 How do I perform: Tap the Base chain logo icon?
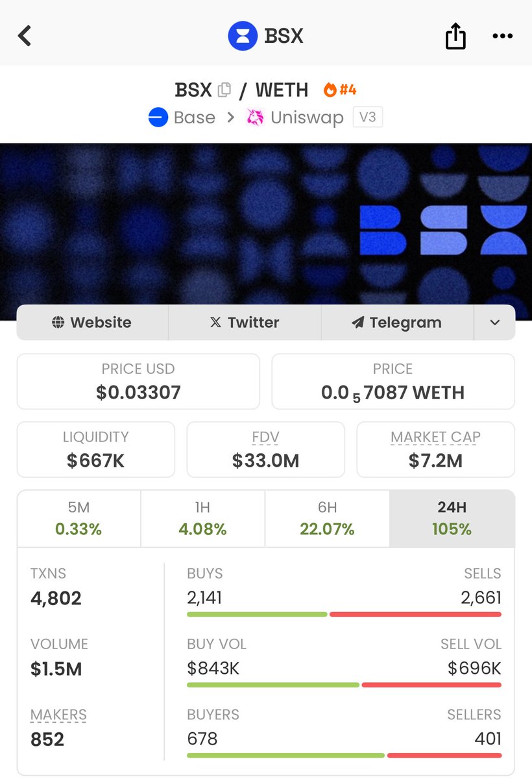[x=158, y=117]
